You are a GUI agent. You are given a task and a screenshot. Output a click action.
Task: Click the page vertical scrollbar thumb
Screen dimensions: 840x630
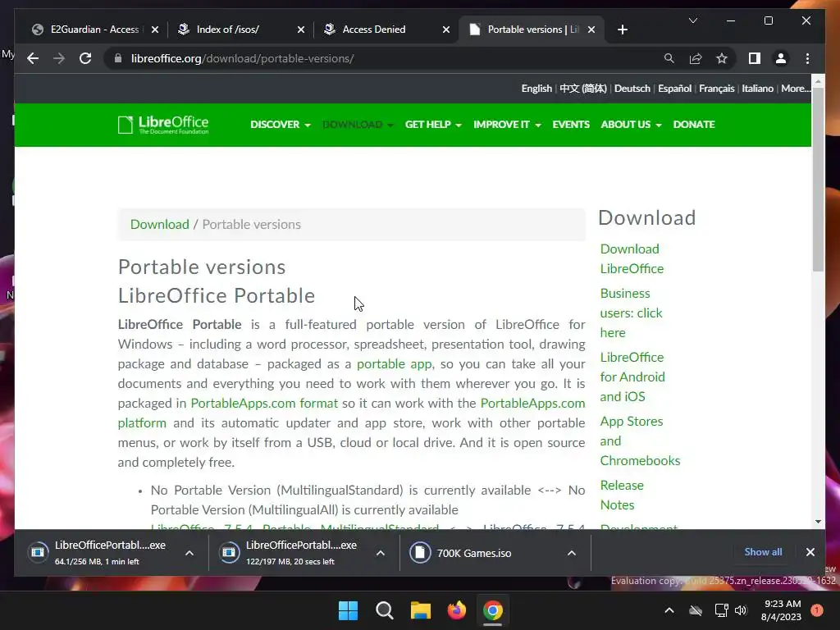(818, 180)
